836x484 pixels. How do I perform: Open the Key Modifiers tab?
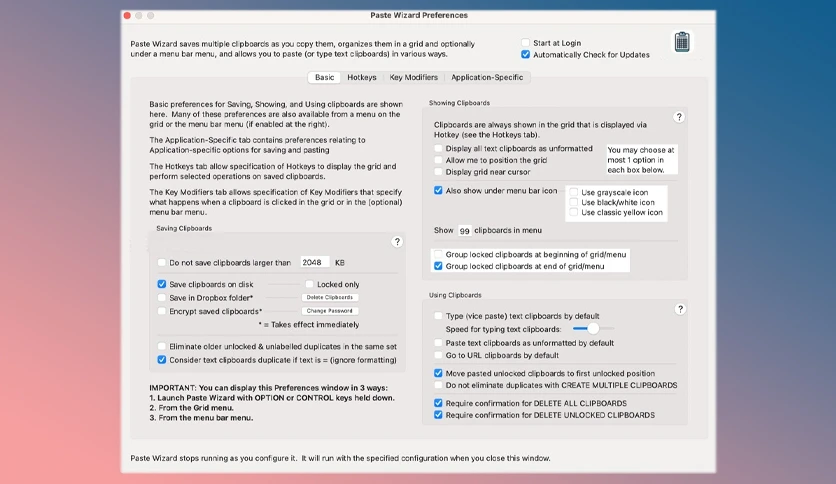pyautogui.click(x=413, y=77)
